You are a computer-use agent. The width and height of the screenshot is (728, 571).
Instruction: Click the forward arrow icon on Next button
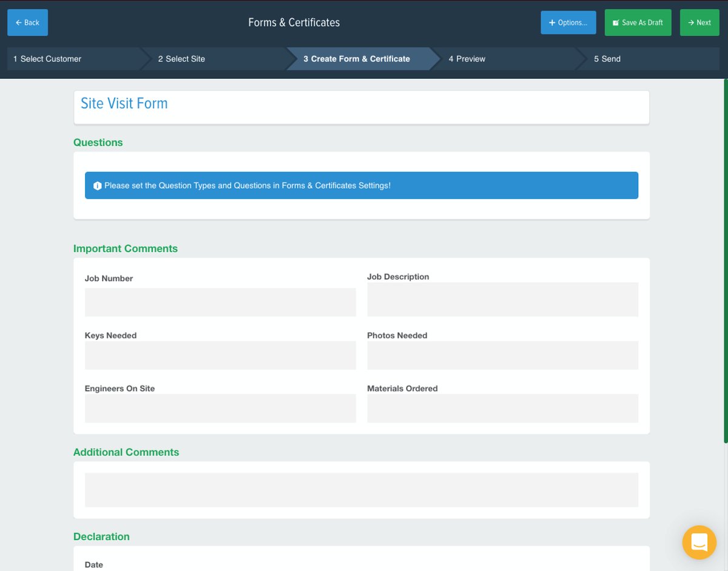692,22
